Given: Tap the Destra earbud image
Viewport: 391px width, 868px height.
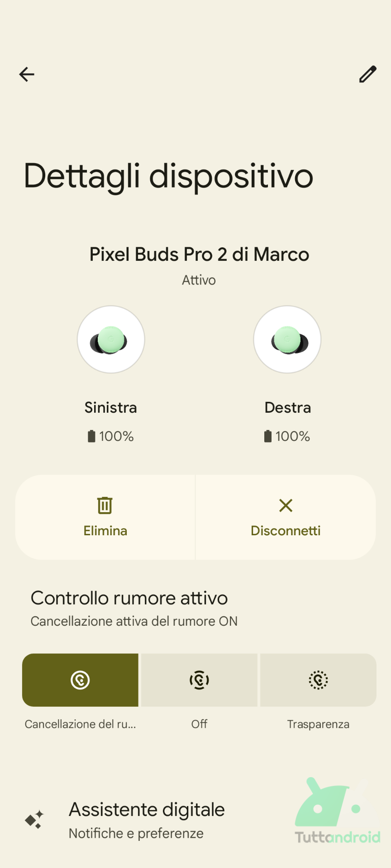Looking at the screenshot, I should point(287,340).
